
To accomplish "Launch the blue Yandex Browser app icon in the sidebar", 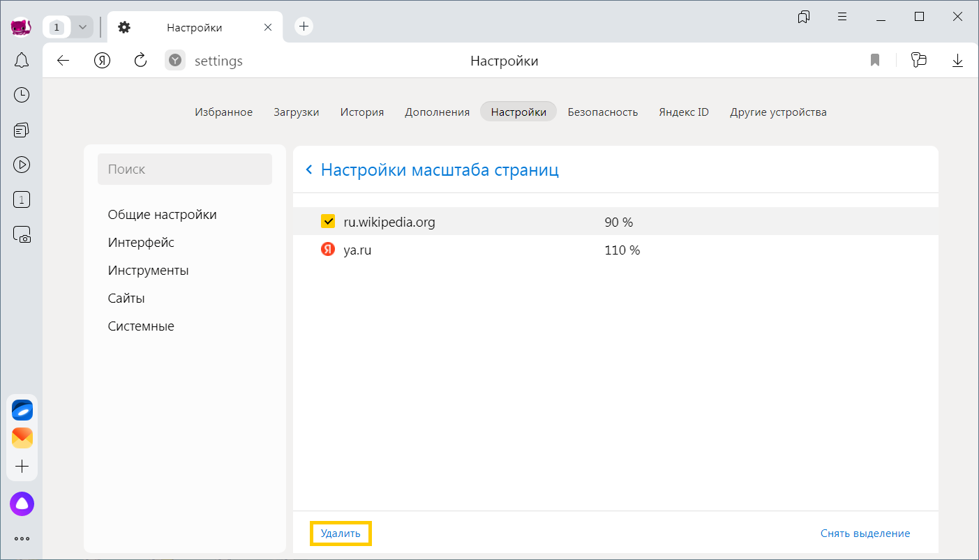I will coord(22,410).
